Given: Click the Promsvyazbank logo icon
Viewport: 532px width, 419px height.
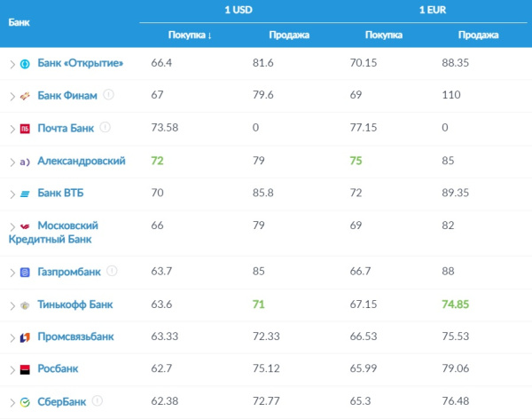Looking at the screenshot, I should point(25,337).
